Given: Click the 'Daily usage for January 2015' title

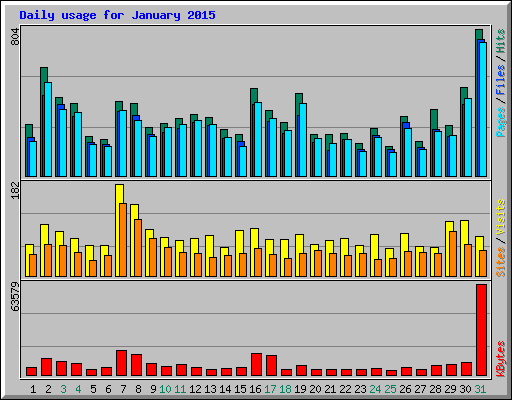Looking at the screenshot, I should tap(117, 15).
